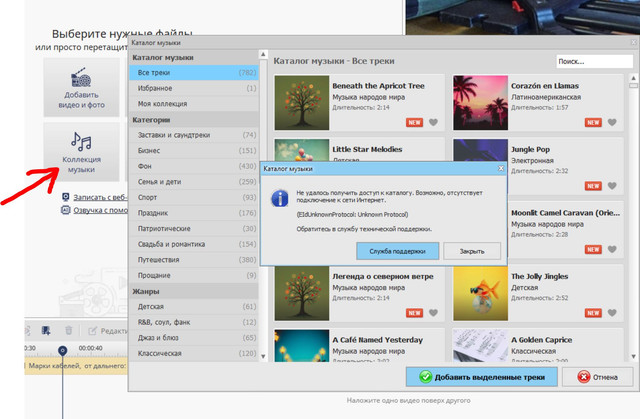This screenshot has width=640, height=419.
Task: Select the 'Фон' category
Action: [x=194, y=166]
